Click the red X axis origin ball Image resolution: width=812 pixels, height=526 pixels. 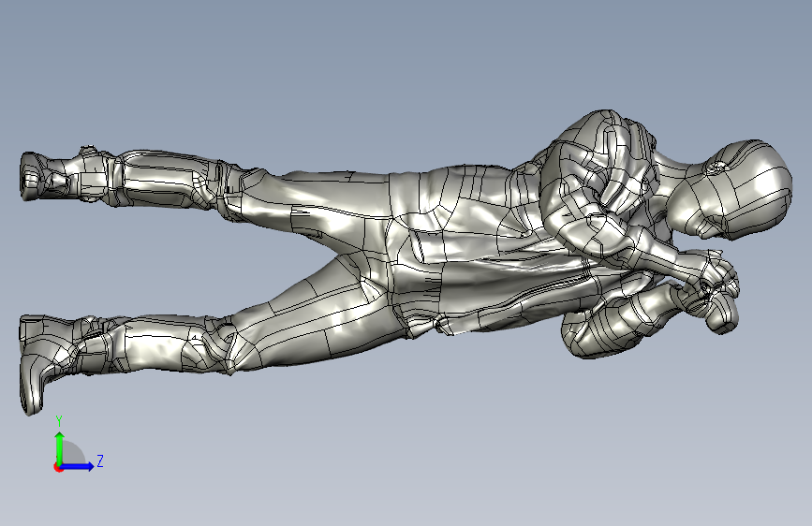(58, 467)
